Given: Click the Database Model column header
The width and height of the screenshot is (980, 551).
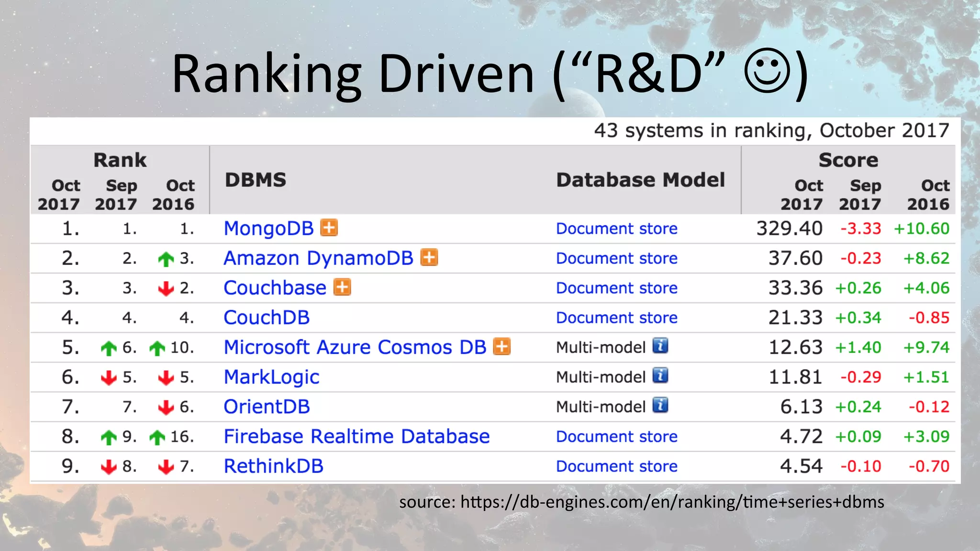Looking at the screenshot, I should tap(641, 180).
